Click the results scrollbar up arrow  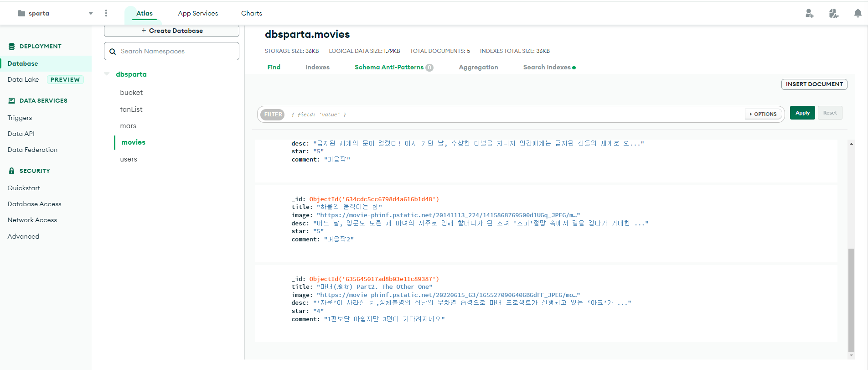(851, 144)
